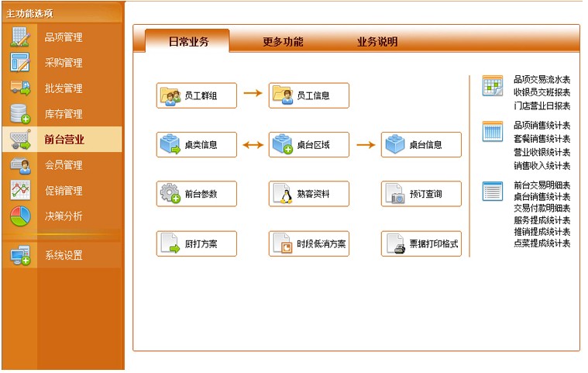Click the 厨打方案 document icon
This screenshot has height=373, width=588.
pyautogui.click(x=170, y=243)
